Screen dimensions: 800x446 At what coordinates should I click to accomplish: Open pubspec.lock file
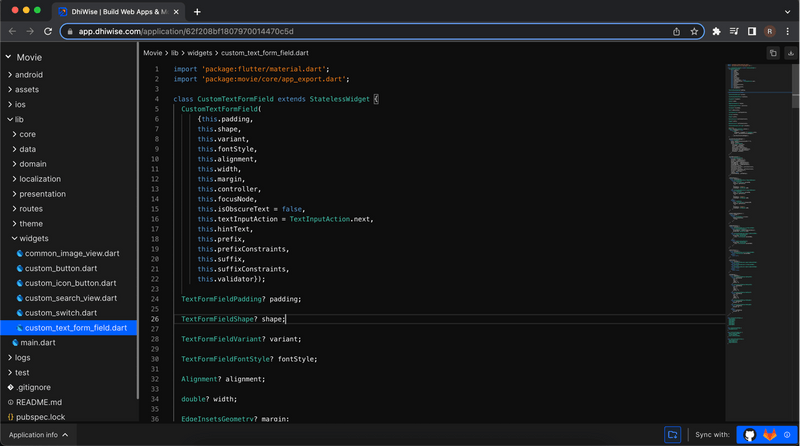tap(42, 416)
